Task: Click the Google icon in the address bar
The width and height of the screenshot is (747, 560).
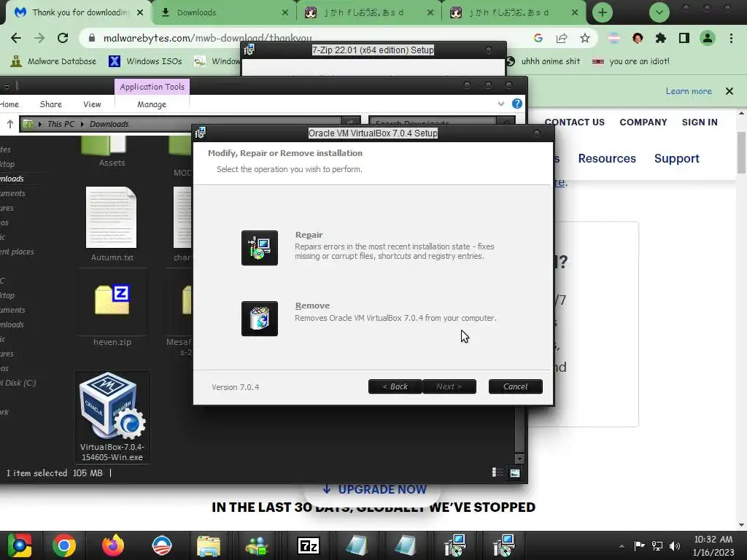Action: click(x=538, y=38)
